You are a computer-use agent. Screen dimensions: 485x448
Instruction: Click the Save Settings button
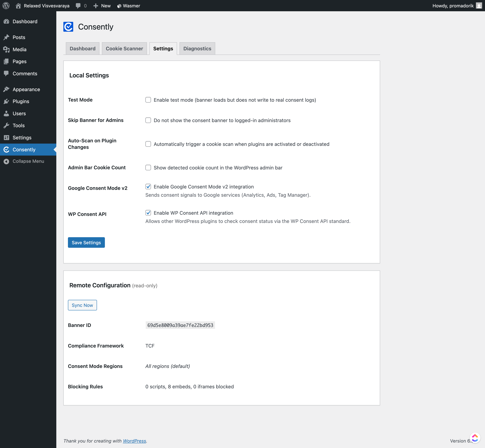pyautogui.click(x=86, y=242)
